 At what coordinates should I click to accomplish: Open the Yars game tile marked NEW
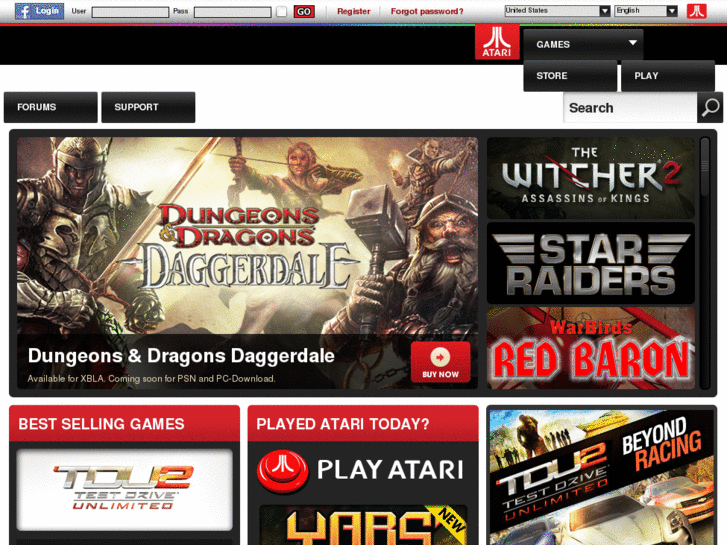point(363,525)
